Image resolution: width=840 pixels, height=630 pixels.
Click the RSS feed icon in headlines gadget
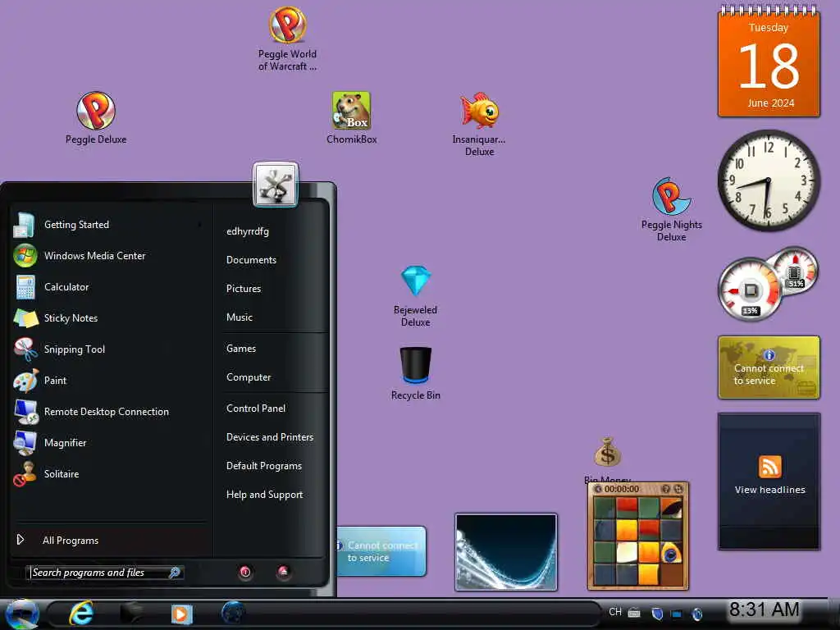pyautogui.click(x=769, y=467)
